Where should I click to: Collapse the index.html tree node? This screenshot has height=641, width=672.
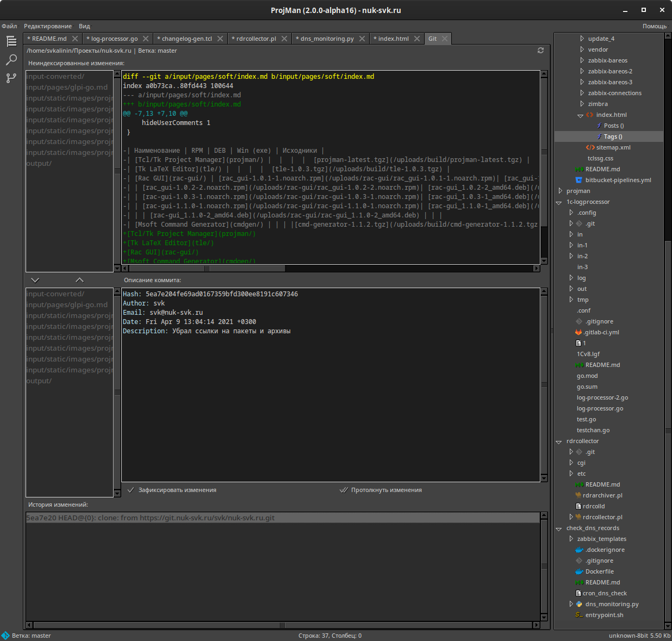pos(580,115)
